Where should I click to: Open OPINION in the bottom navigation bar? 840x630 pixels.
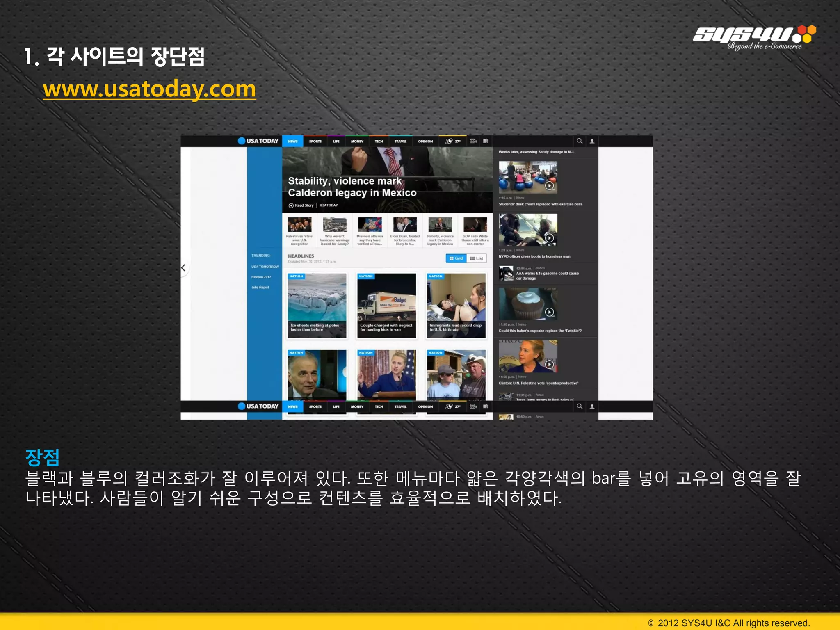426,407
